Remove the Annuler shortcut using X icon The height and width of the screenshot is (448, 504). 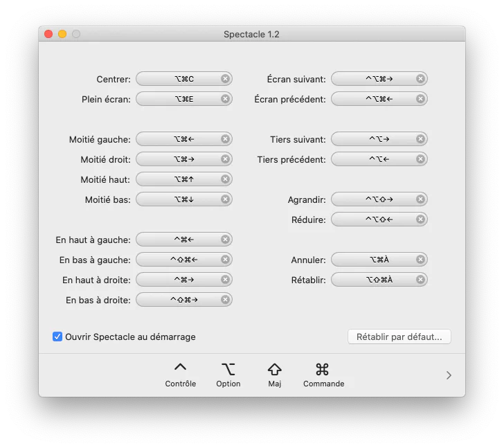[420, 260]
